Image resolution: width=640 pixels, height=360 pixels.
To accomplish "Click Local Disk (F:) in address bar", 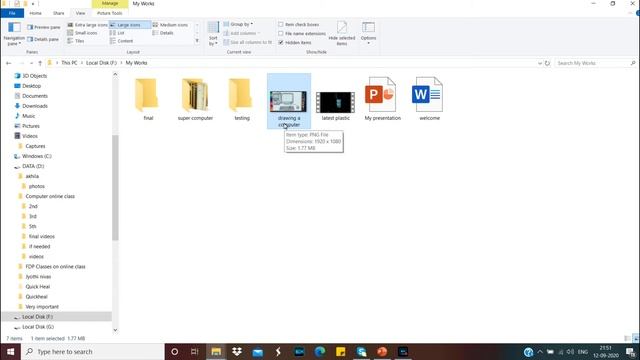I will [x=101, y=63].
